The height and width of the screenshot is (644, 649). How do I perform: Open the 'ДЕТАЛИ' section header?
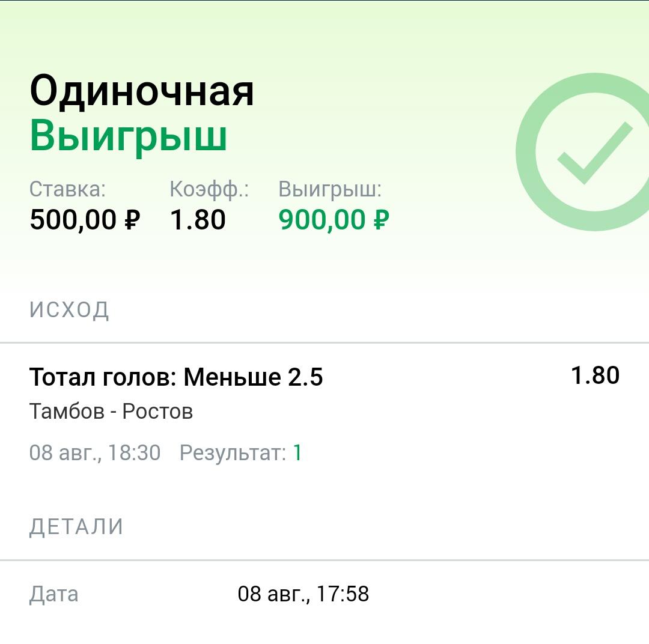[76, 527]
